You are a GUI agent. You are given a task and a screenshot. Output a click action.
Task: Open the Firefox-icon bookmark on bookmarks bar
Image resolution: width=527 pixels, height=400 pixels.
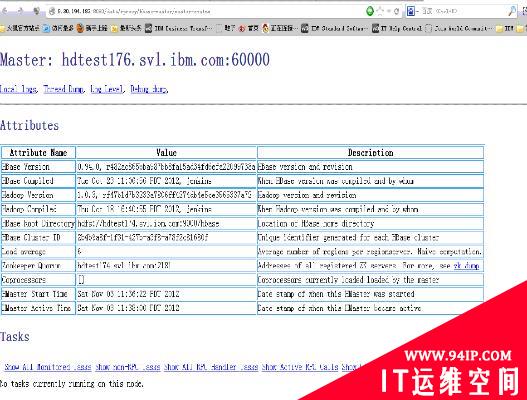[x=92, y=28]
